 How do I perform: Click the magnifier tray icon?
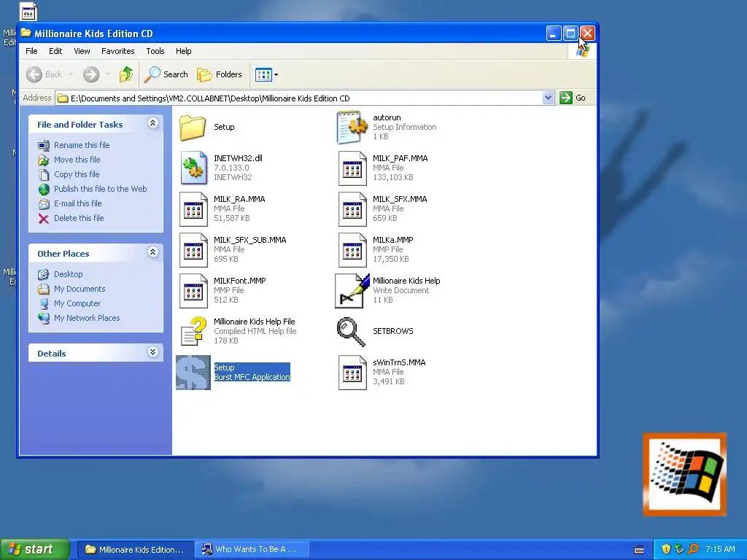coord(693,550)
